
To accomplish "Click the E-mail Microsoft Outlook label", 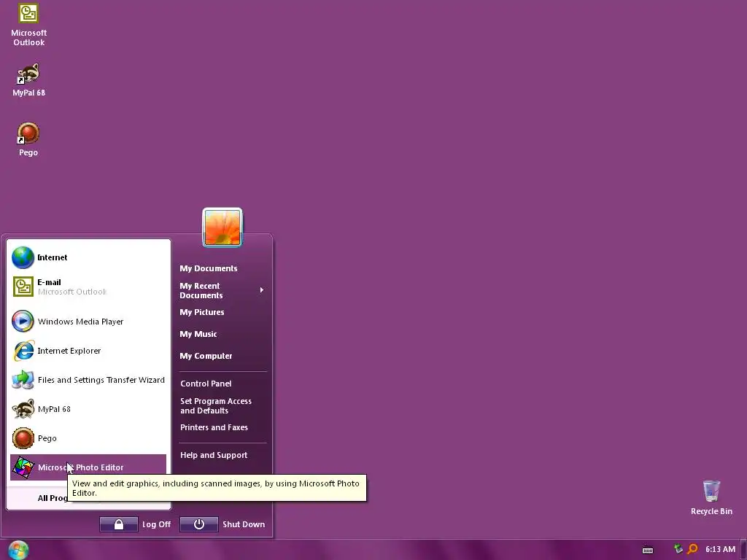I will tap(72, 287).
